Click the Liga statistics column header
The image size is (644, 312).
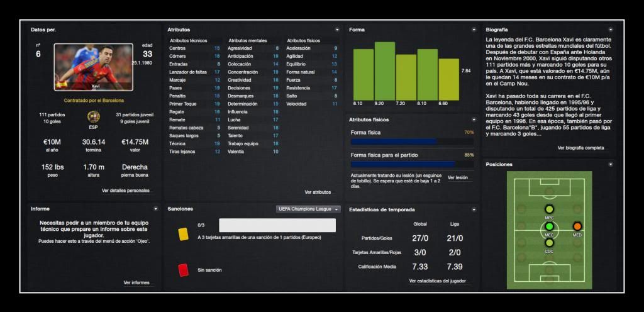(x=455, y=224)
